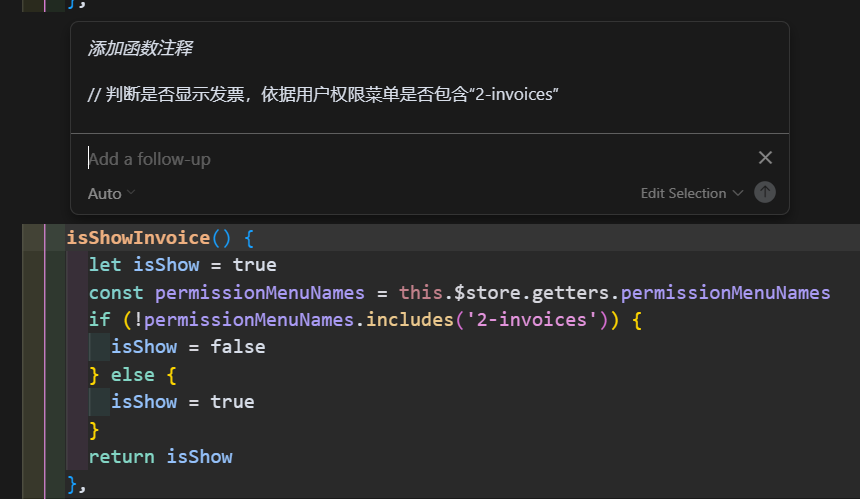Submit the follow-up with the up-arrow button
The height and width of the screenshot is (499, 860).
coord(765,192)
